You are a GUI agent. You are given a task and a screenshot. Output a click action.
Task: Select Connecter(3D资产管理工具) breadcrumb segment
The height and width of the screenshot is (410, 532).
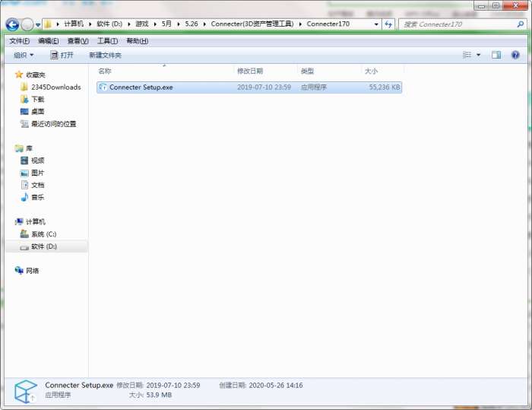tap(252, 24)
